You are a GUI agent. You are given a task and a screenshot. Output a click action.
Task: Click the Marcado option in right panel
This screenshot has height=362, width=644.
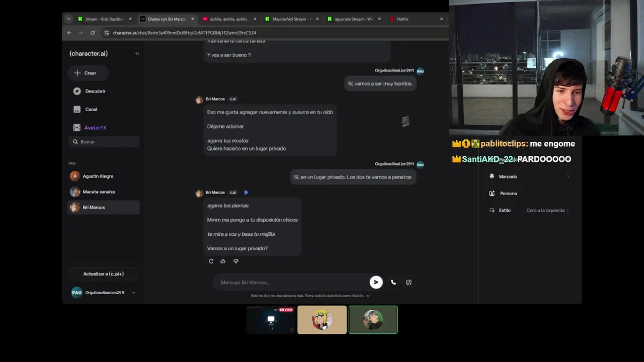508,176
